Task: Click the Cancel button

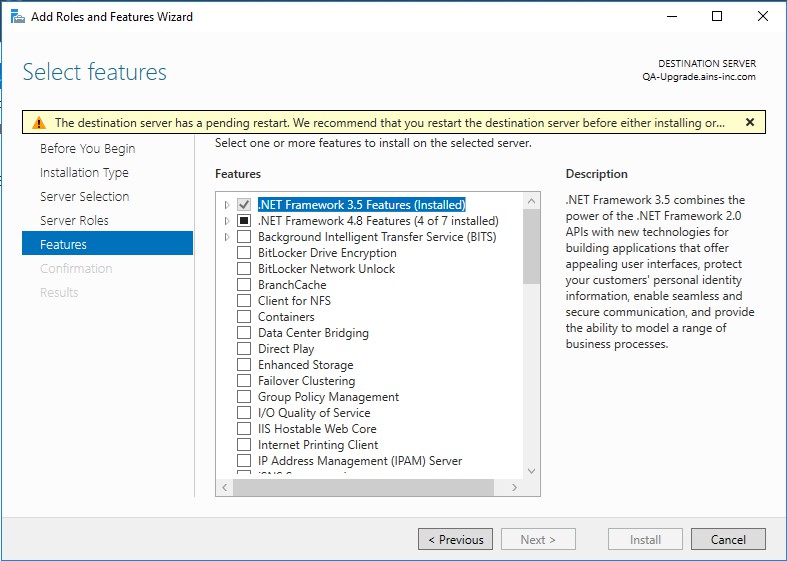Action: (728, 539)
